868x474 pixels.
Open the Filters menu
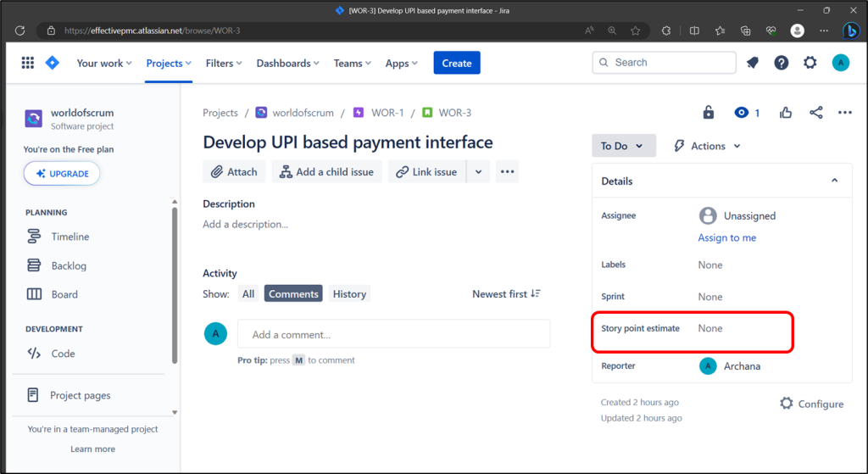pos(224,63)
